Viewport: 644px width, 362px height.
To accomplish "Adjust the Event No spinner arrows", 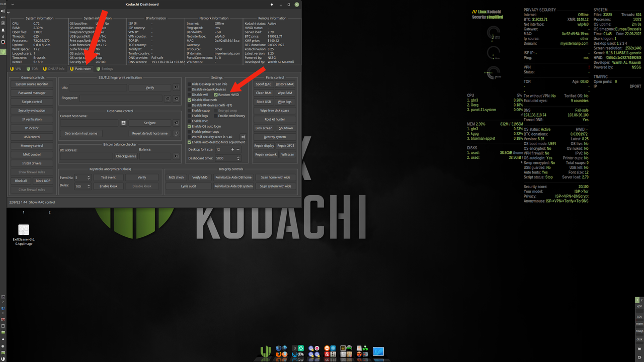I will (x=89, y=177).
